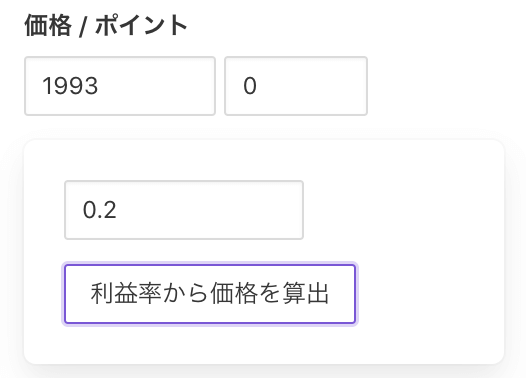Viewport: 526px width, 378px height.
Task: Click the purple-outlined calculate button
Action: 210,294
